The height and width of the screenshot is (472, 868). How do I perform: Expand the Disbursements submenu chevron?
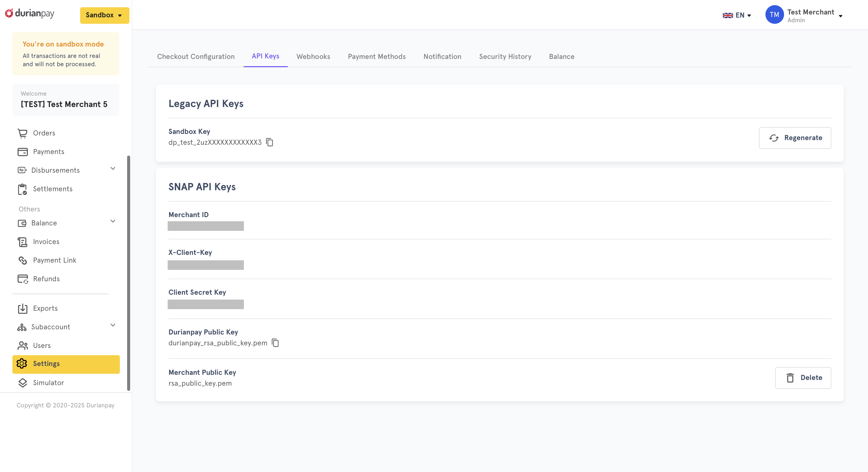113,169
